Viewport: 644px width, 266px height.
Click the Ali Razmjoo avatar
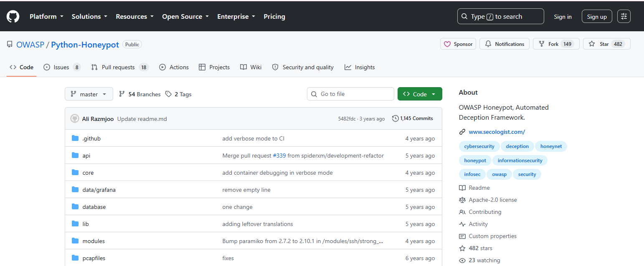coord(75,118)
